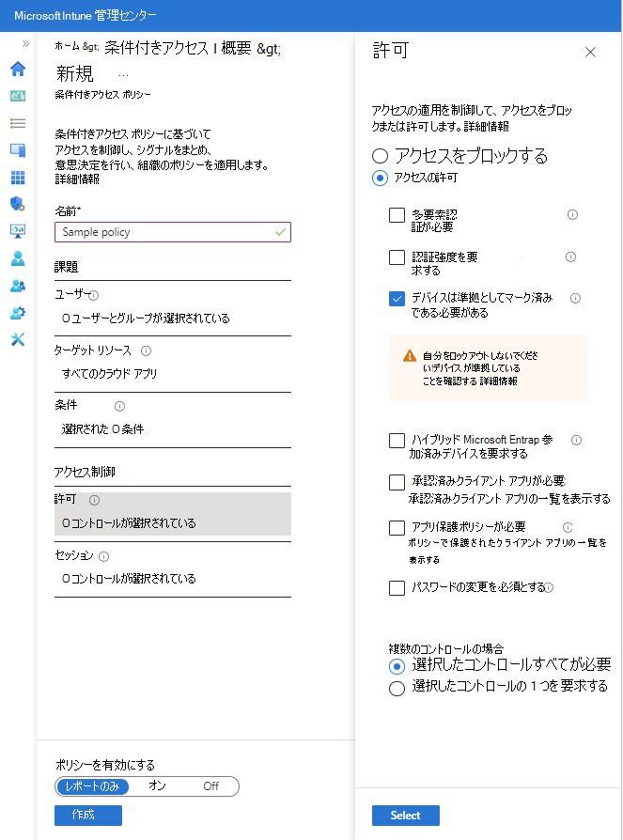Uncheck the デバイスは準拠としてマーク済み checkbox
The width and height of the screenshot is (623, 840).
click(x=397, y=299)
